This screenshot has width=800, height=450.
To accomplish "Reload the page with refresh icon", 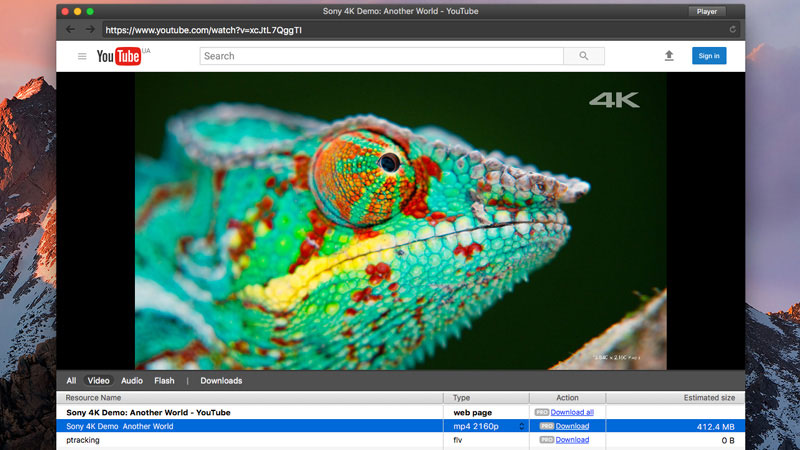I will (x=733, y=30).
